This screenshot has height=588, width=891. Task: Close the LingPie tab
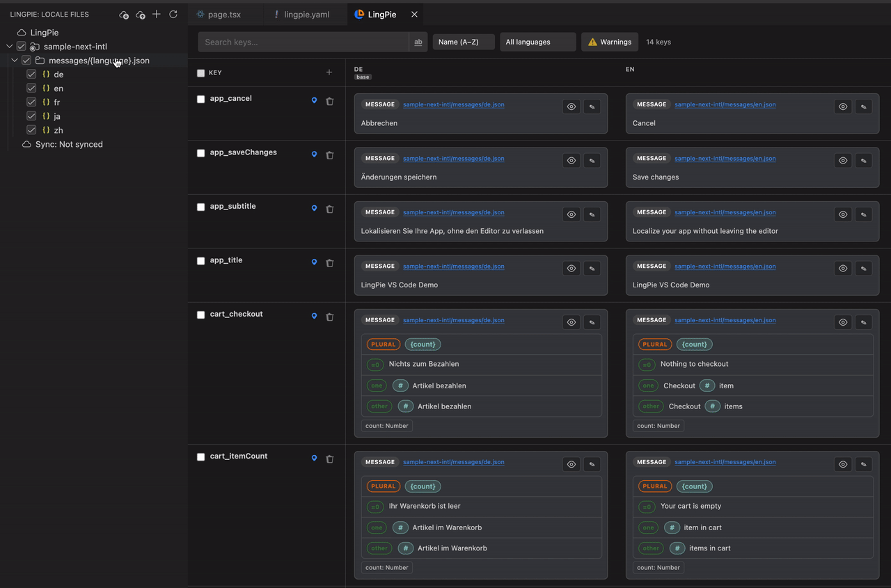[415, 14]
